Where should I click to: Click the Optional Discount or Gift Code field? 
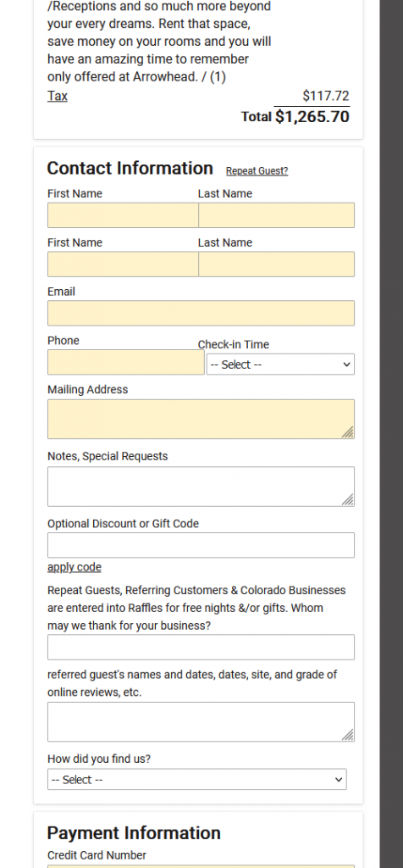click(201, 545)
